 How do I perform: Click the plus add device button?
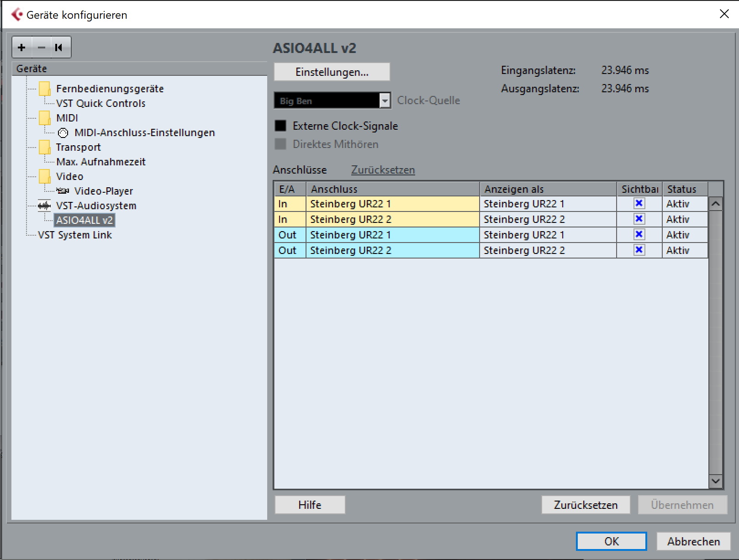point(21,48)
